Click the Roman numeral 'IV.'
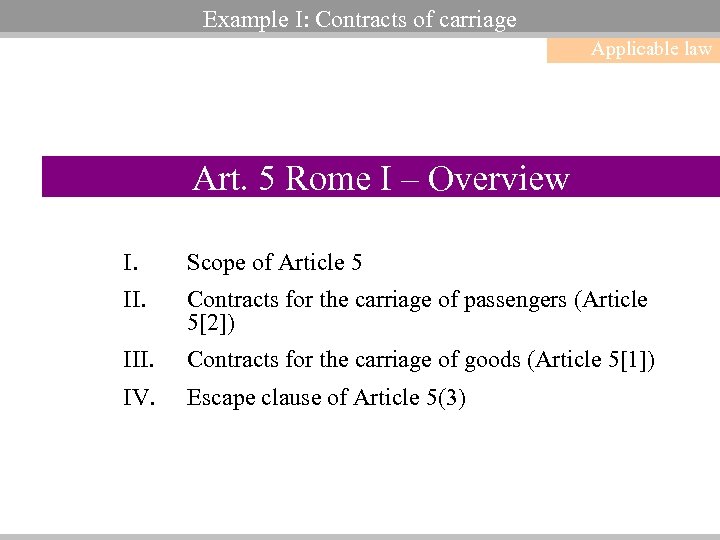720x540 pixels. [139, 397]
